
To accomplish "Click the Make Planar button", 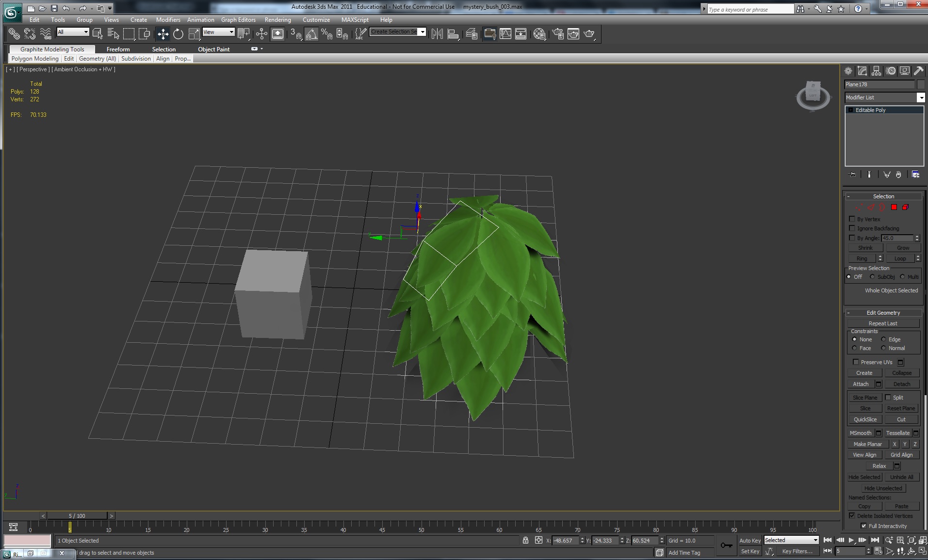I will coord(867,444).
